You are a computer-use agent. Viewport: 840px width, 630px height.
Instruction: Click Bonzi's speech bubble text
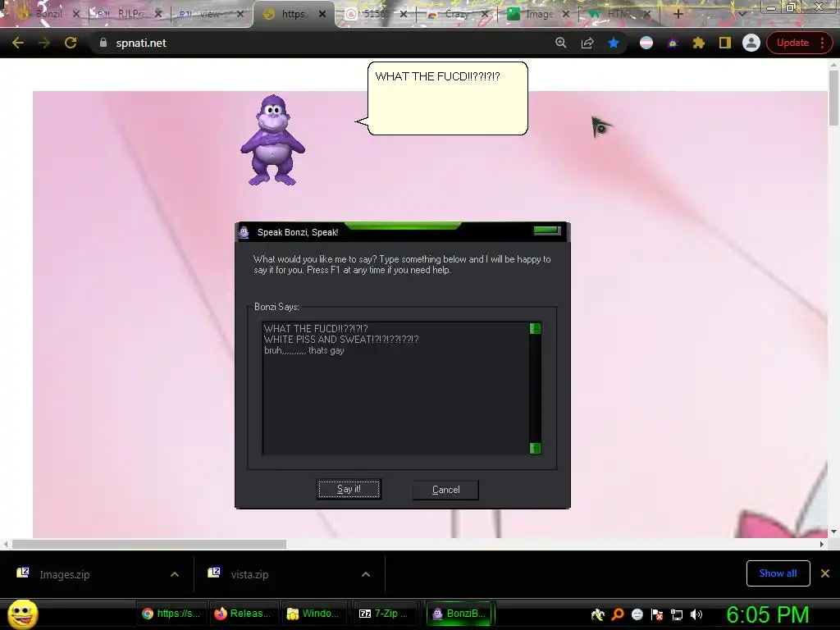tap(437, 76)
